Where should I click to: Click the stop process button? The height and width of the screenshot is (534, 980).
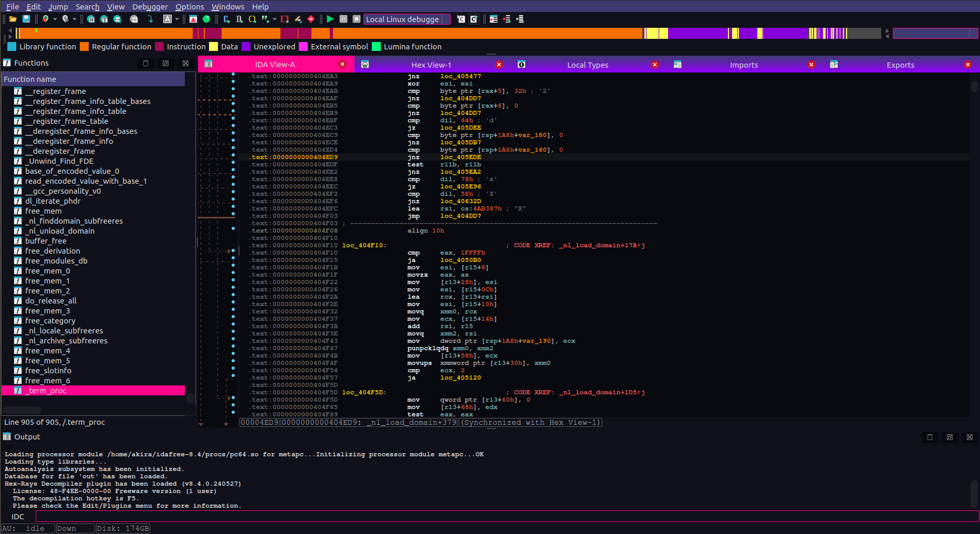(357, 19)
